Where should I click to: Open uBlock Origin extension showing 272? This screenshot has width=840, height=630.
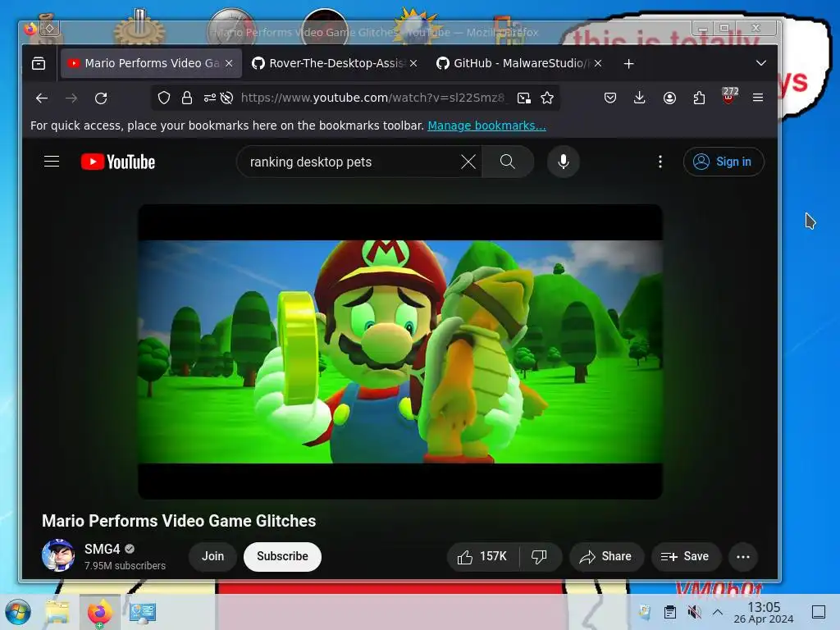click(x=728, y=97)
